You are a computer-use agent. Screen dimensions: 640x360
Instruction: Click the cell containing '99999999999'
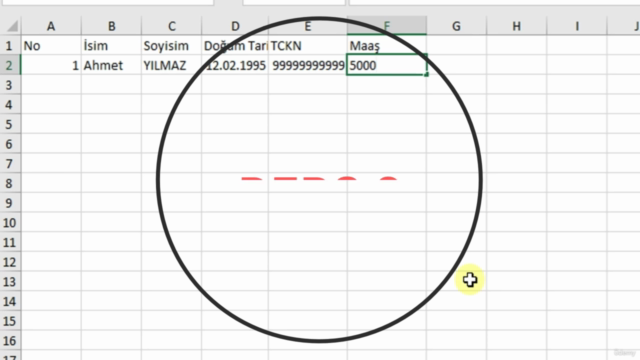point(308,65)
